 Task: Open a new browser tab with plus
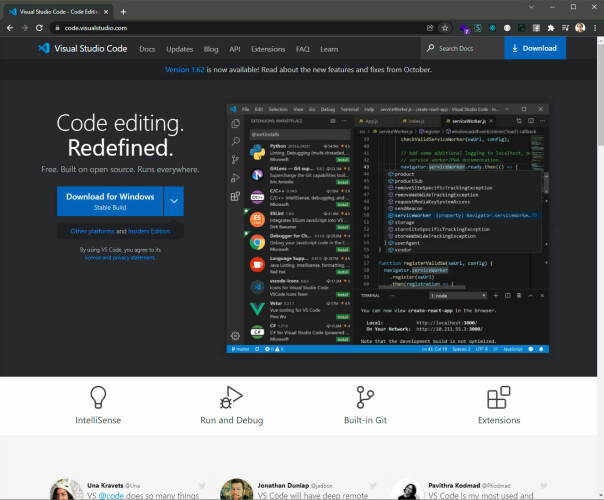click(123, 12)
